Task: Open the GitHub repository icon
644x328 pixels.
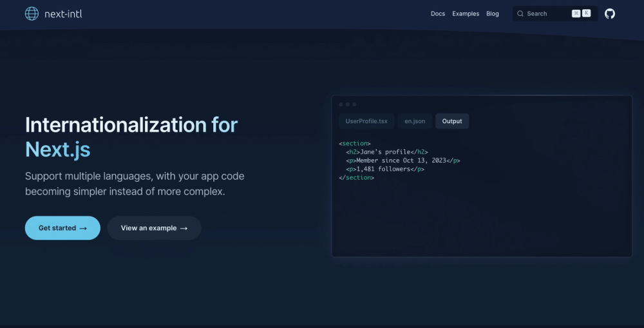Action: tap(610, 14)
